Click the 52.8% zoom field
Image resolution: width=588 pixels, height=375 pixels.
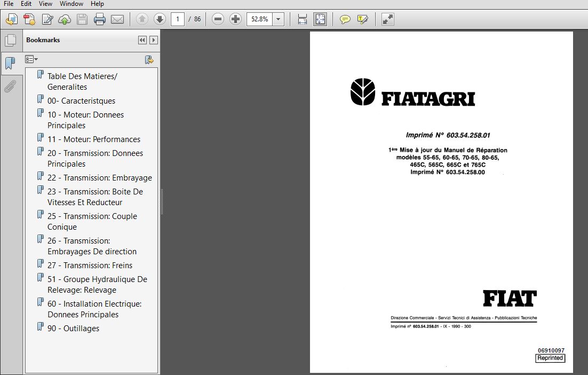pyautogui.click(x=259, y=19)
